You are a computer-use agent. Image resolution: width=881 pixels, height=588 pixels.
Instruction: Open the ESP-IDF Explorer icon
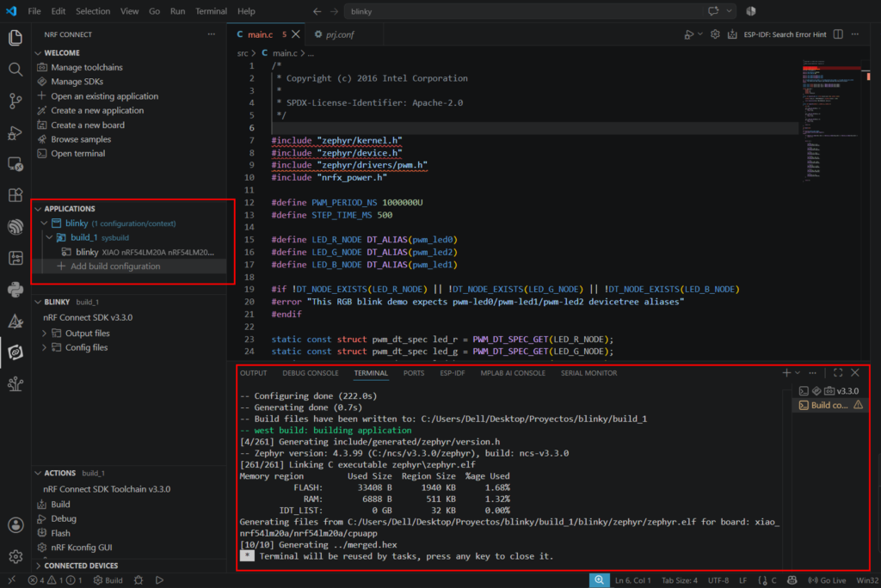tap(15, 226)
